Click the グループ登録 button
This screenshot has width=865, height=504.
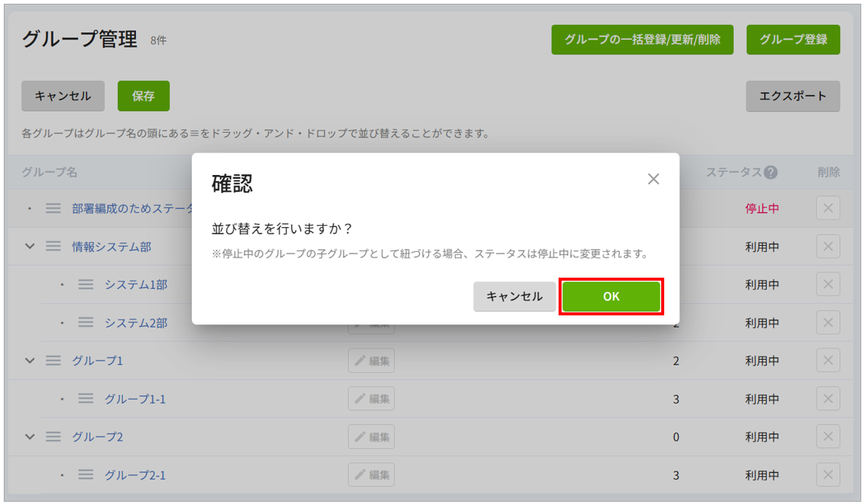coord(793,40)
